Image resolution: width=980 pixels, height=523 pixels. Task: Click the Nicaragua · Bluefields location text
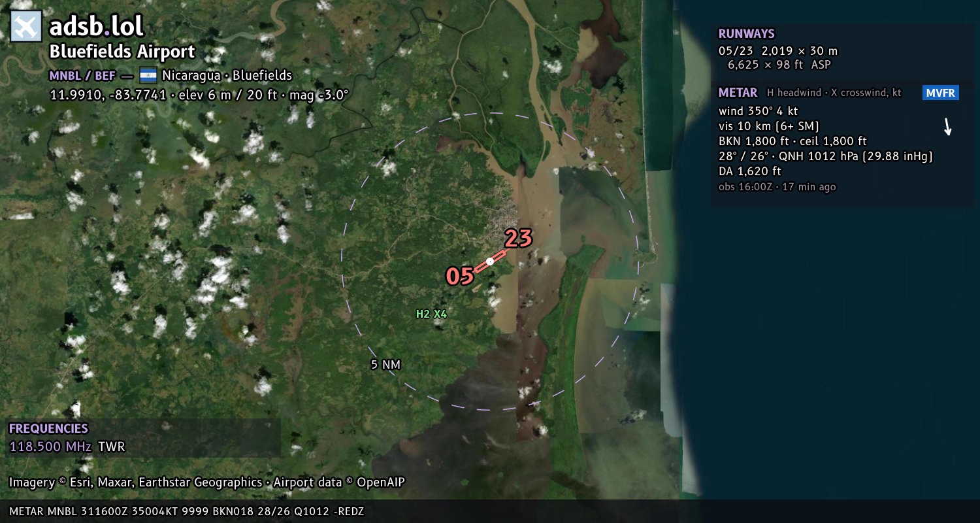[227, 75]
